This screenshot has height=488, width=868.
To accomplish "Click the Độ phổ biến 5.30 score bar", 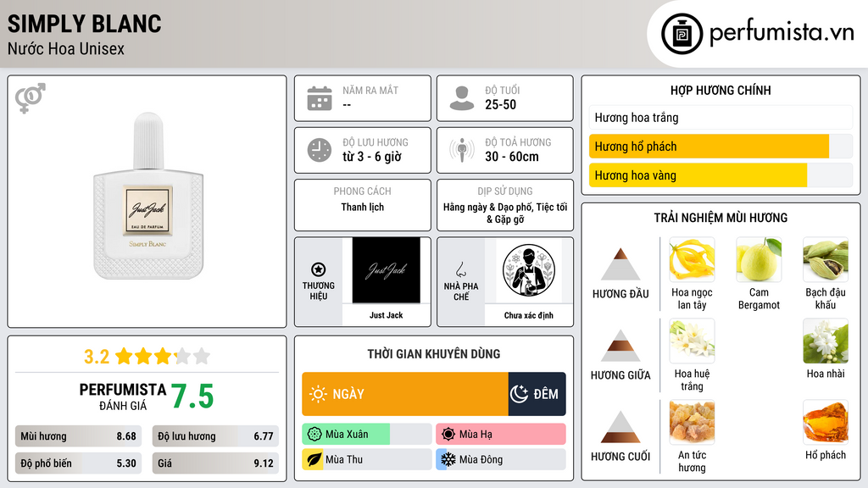I will coord(79,463).
